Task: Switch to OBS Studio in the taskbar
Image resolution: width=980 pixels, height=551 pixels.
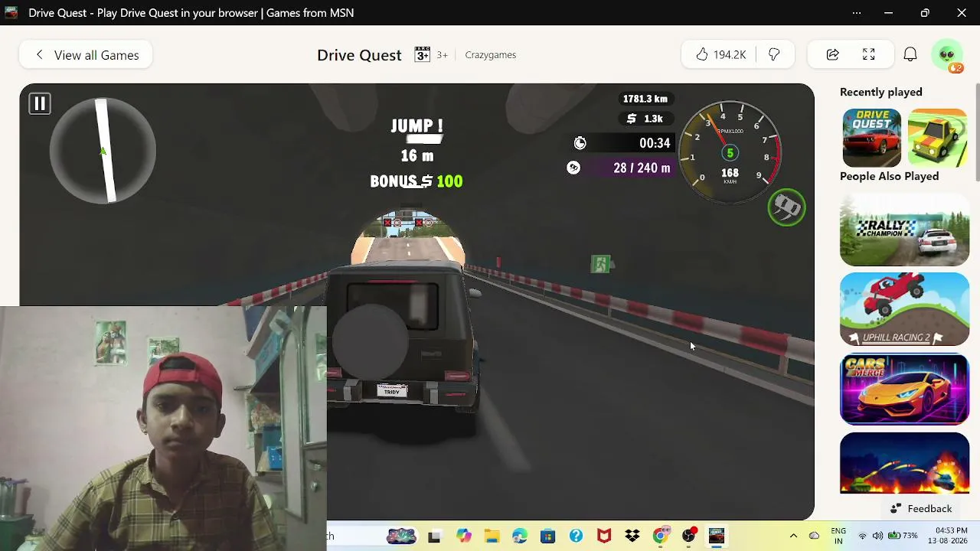Action: (689, 536)
